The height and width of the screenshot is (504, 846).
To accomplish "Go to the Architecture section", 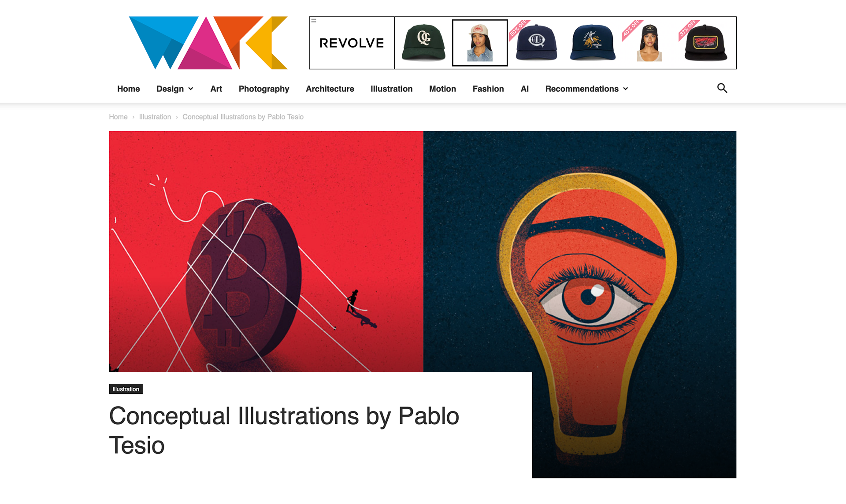I will click(x=330, y=89).
